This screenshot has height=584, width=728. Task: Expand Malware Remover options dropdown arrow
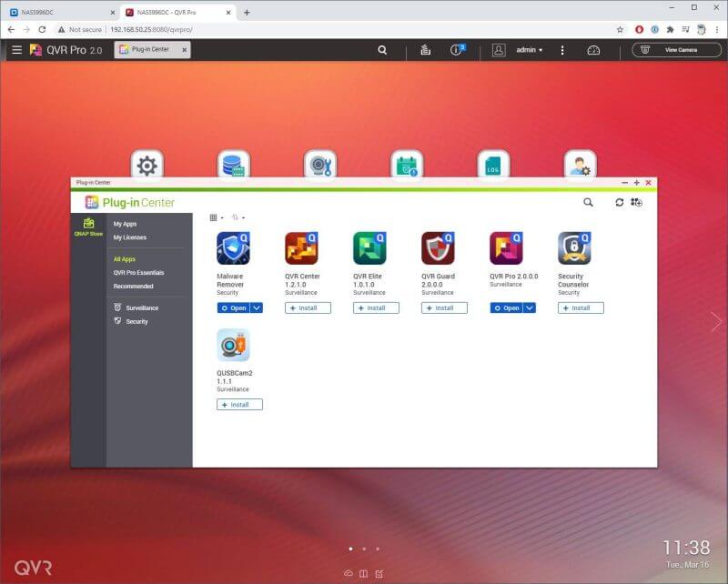point(257,307)
